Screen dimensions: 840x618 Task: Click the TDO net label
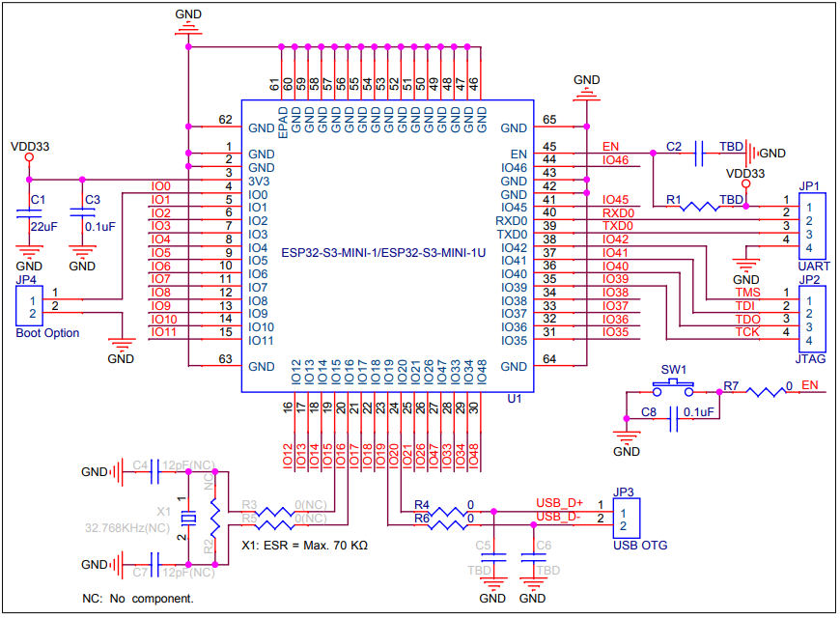point(748,320)
